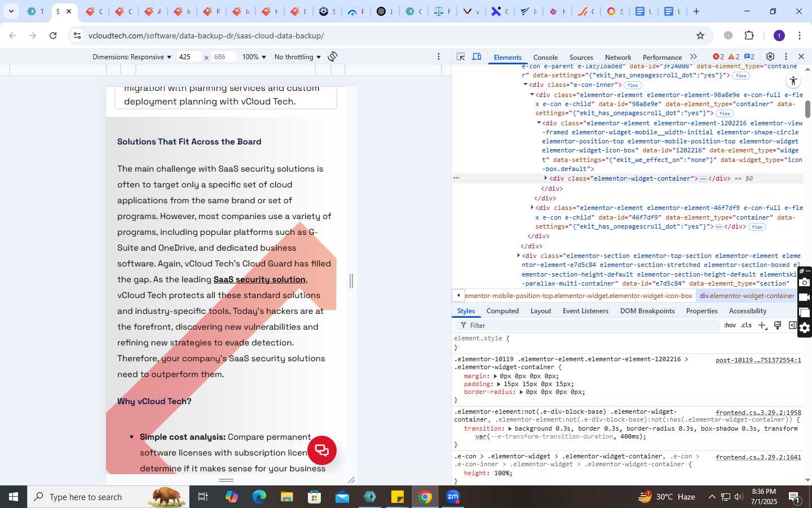Open the Accessibility tab
Image resolution: width=812 pixels, height=508 pixels.
tap(748, 311)
